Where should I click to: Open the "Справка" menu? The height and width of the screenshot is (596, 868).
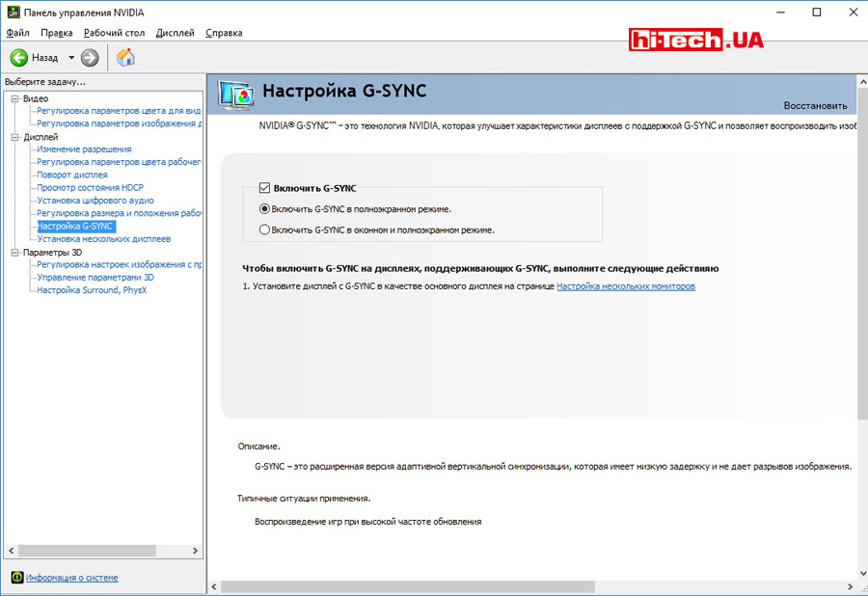tap(224, 33)
